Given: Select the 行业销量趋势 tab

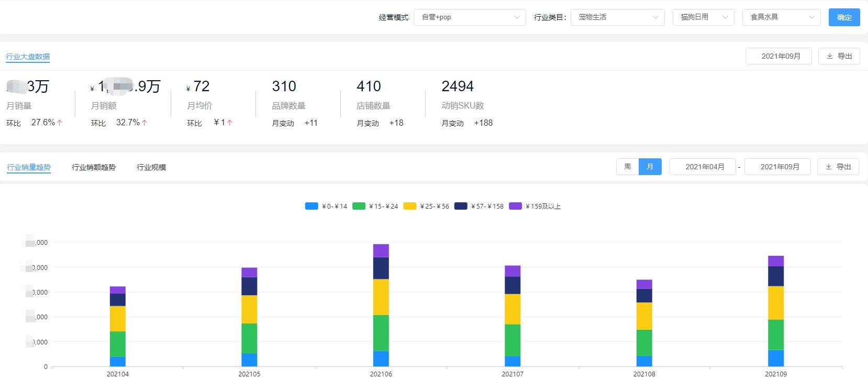Looking at the screenshot, I should pos(29,167).
